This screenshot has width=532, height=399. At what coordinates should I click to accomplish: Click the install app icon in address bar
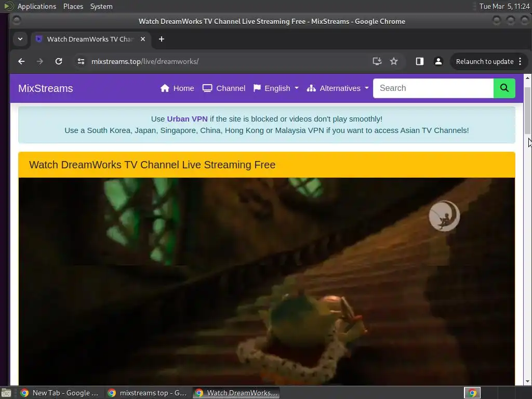(377, 61)
